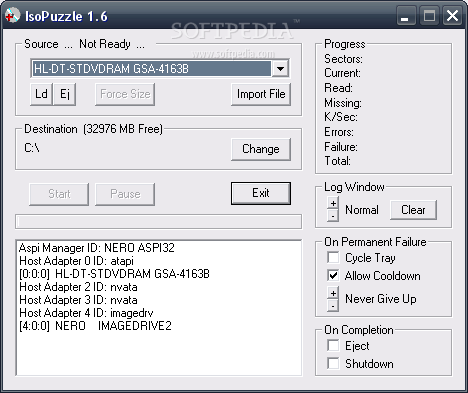
Task: Click the 'Never Give Up' label
Action: (381, 299)
